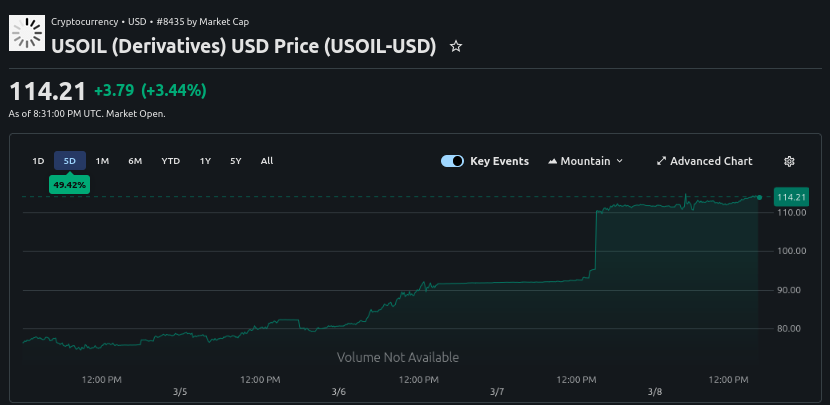830x405 pixels.
Task: Choose the YTD time range
Action: tap(171, 161)
